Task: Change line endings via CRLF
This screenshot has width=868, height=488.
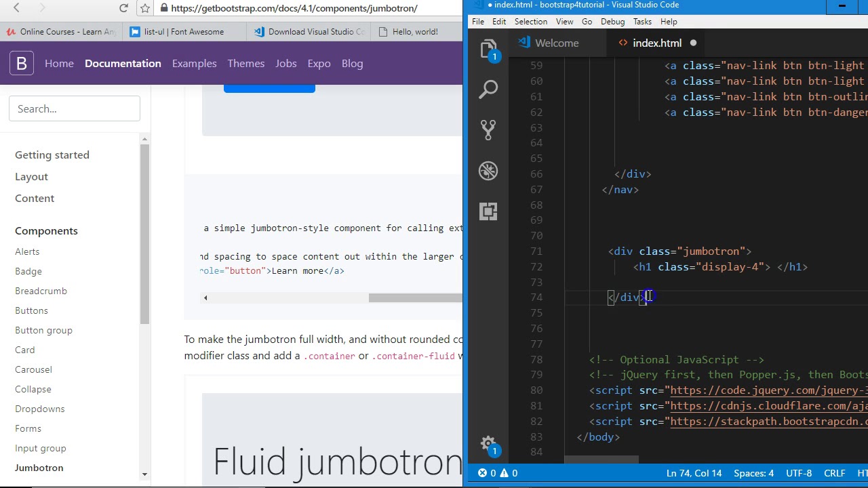Action: click(x=834, y=473)
